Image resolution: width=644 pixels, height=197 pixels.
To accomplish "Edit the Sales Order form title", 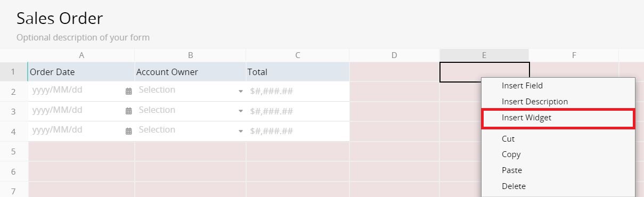I will pyautogui.click(x=60, y=19).
